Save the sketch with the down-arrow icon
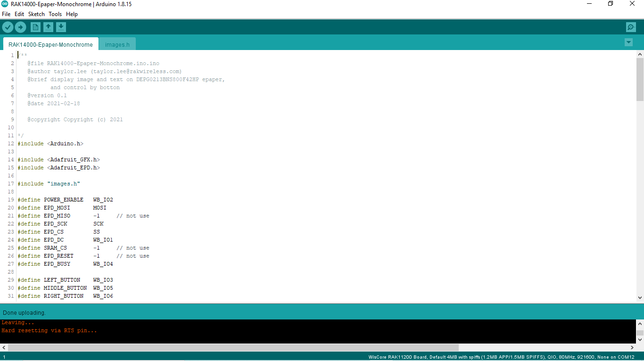644x361 pixels. [61, 27]
